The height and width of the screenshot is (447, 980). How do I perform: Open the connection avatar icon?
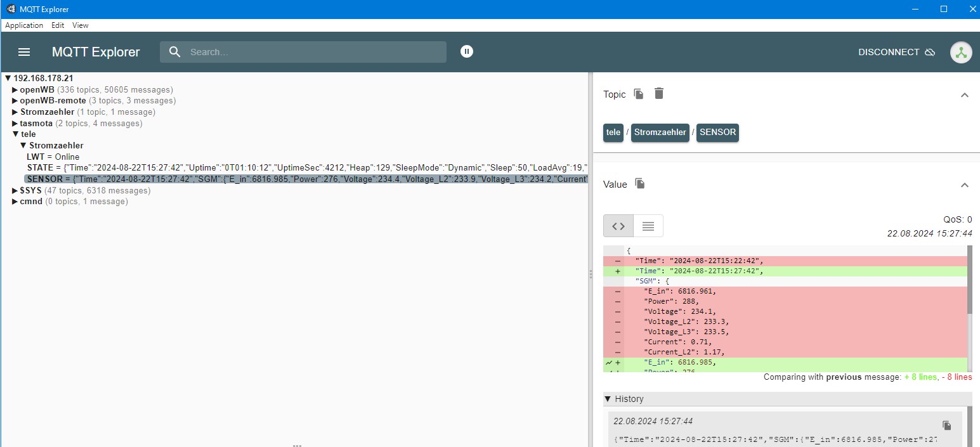click(961, 52)
